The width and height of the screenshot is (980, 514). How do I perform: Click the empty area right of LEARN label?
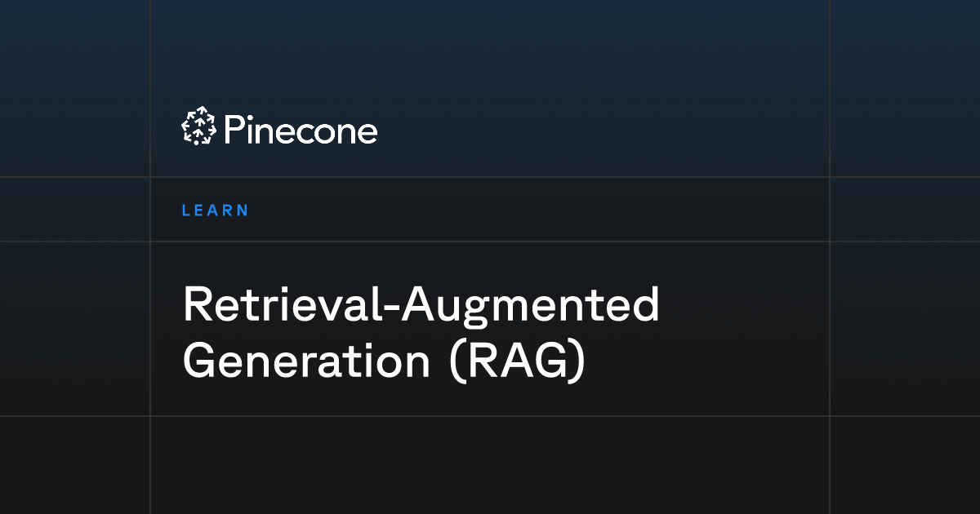click(539, 210)
